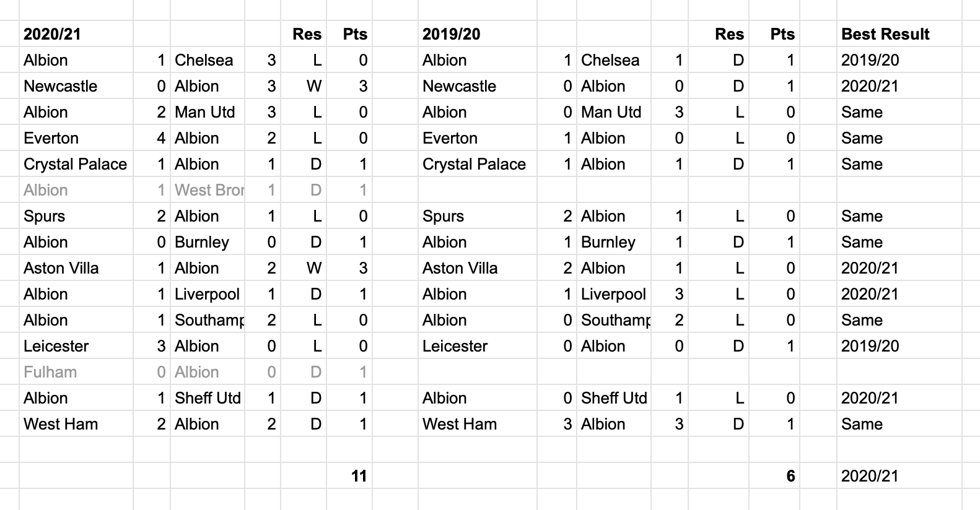Screen dimensions: 980x510
Task: Select the Aston Villa cell in 2020/21 table
Action: pyautogui.click(x=76, y=268)
